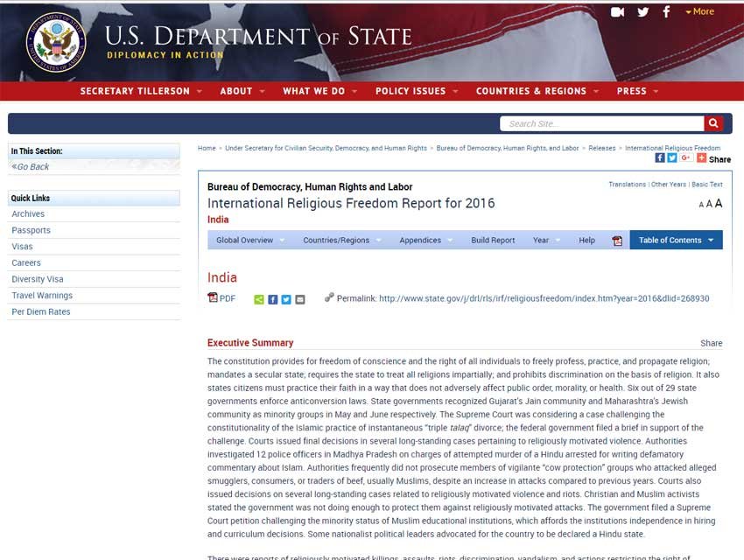The width and height of the screenshot is (744, 560).
Task: Open the Twitter icon in the header
Action: (643, 12)
